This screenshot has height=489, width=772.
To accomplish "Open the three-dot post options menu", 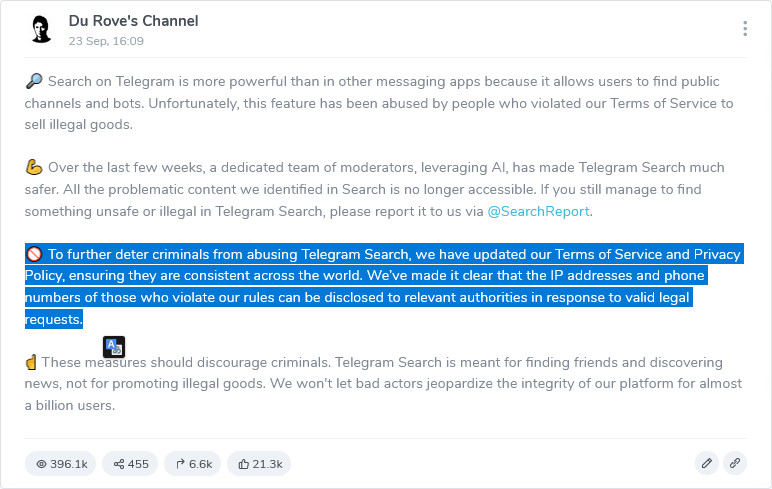I will coord(745,29).
